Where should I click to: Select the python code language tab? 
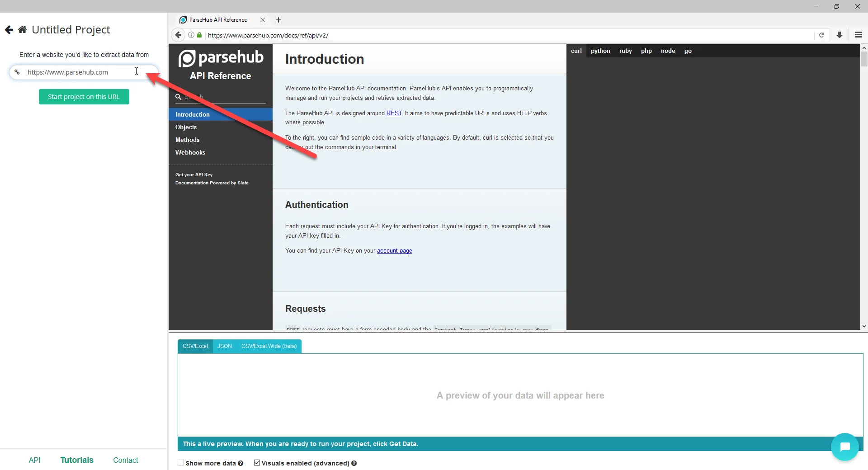click(600, 51)
